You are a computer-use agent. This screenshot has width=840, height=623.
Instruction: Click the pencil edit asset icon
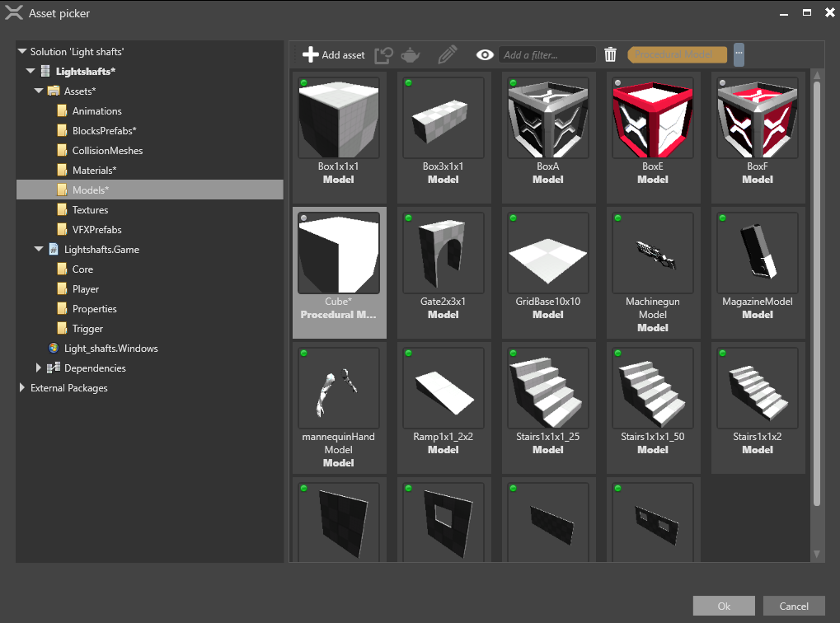[x=447, y=55]
